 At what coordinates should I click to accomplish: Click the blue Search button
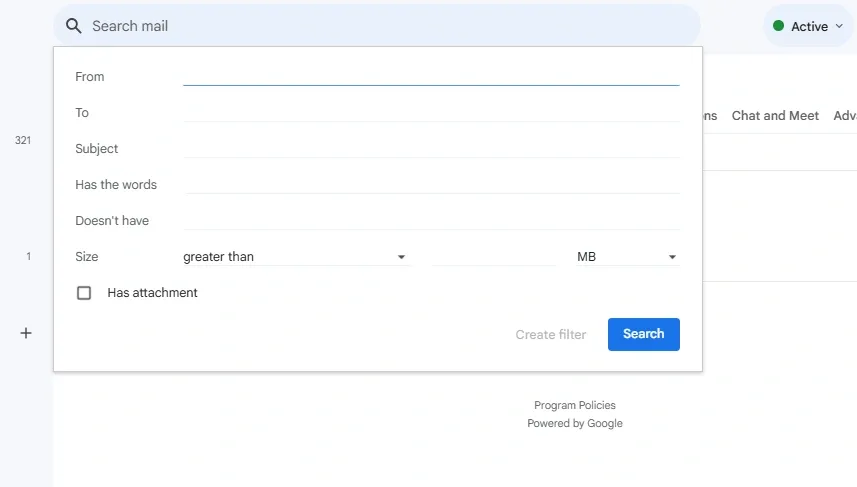click(643, 334)
